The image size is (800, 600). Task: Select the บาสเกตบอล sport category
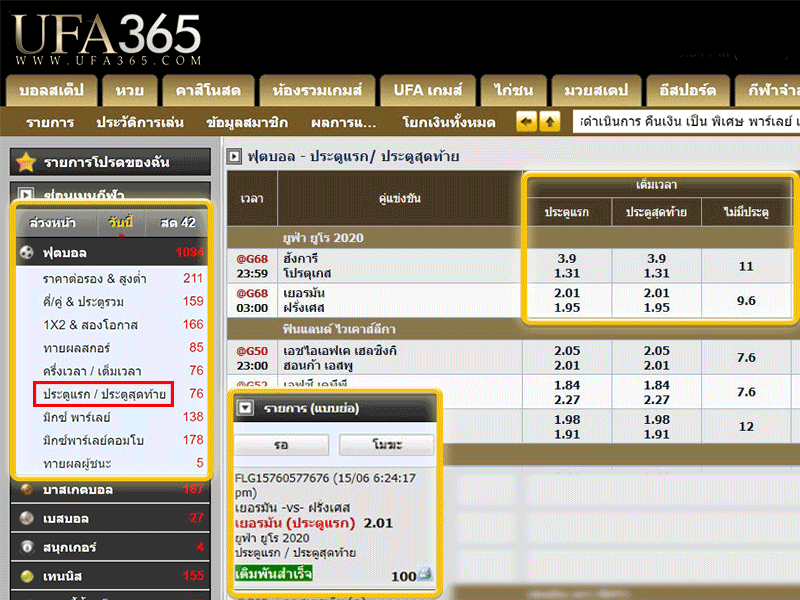click(x=110, y=490)
